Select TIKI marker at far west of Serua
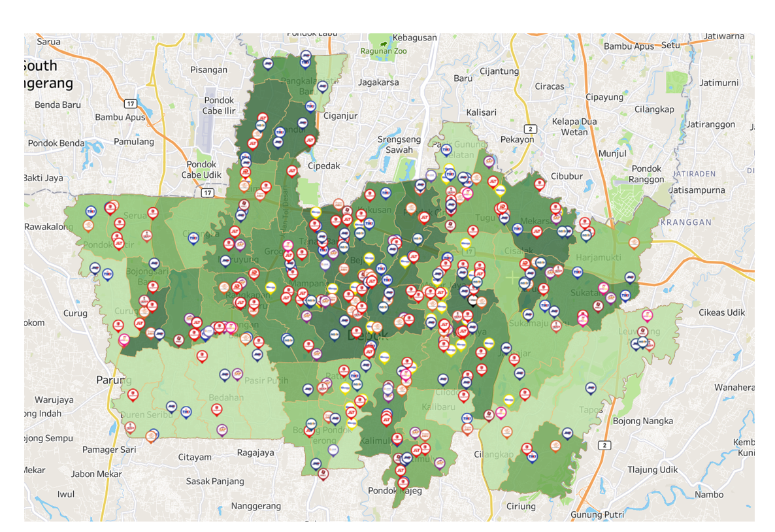775x532 pixels. pyautogui.click(x=91, y=212)
